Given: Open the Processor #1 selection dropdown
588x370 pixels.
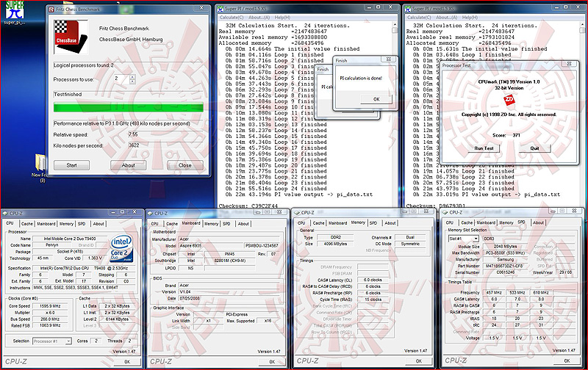Looking at the screenshot, I should [x=51, y=341].
